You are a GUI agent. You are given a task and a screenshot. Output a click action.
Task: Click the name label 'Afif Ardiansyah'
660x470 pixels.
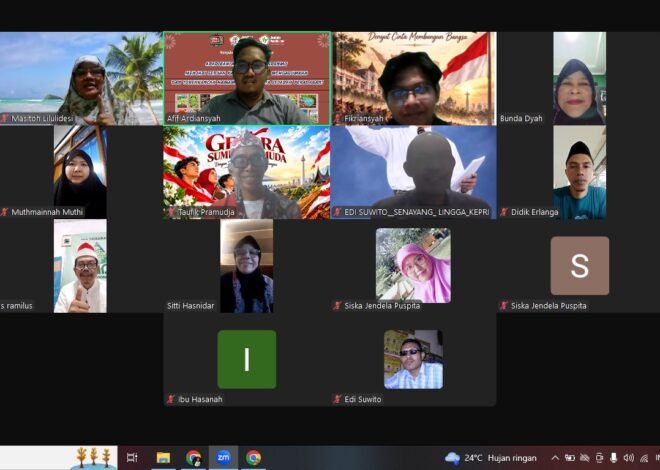coord(194,119)
